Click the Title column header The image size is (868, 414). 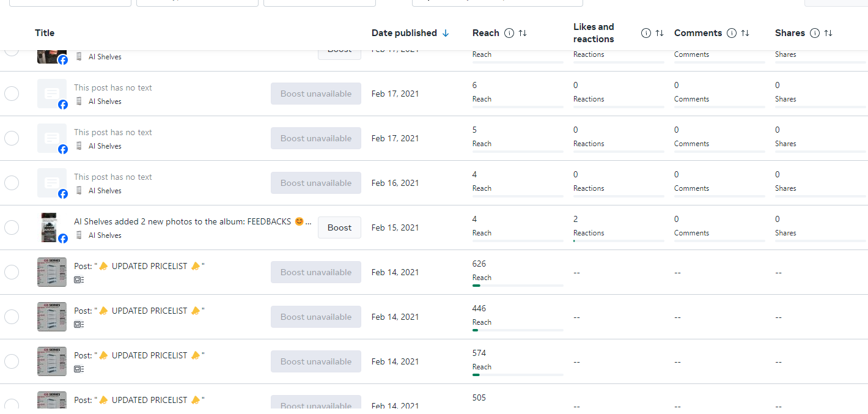[x=45, y=33]
